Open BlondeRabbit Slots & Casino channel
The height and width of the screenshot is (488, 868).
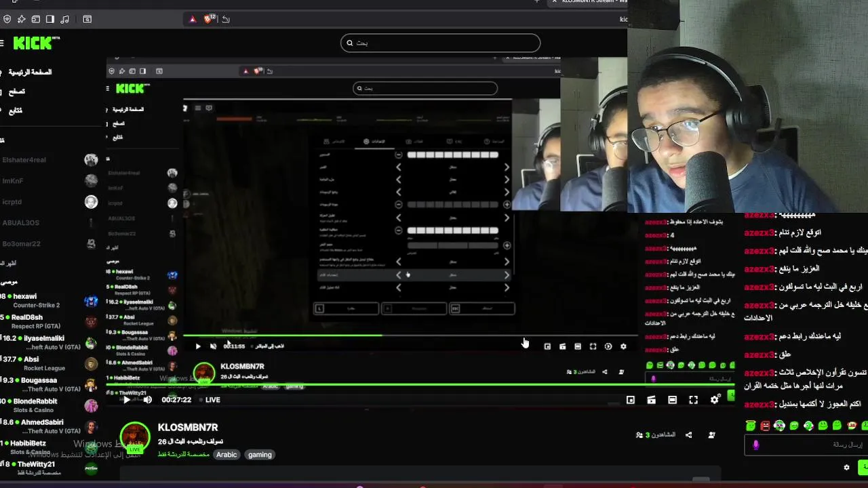(49, 405)
